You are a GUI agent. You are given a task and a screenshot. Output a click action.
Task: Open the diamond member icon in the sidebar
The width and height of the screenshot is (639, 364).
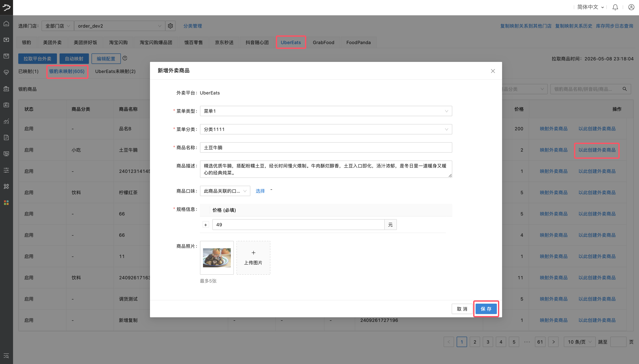pyautogui.click(x=7, y=72)
